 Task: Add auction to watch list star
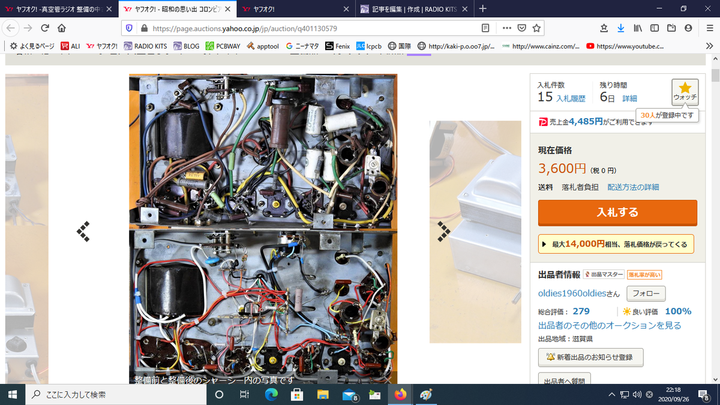685,91
